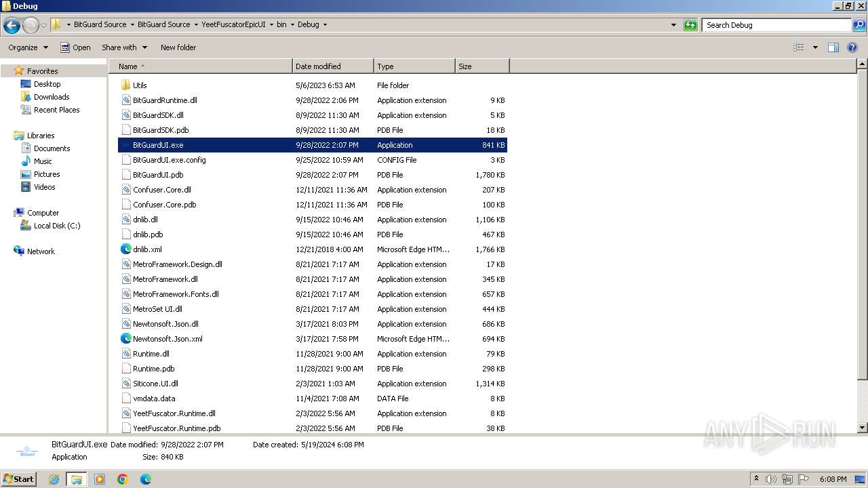Open the Help question mark icon
The height and width of the screenshot is (488, 868).
click(852, 47)
